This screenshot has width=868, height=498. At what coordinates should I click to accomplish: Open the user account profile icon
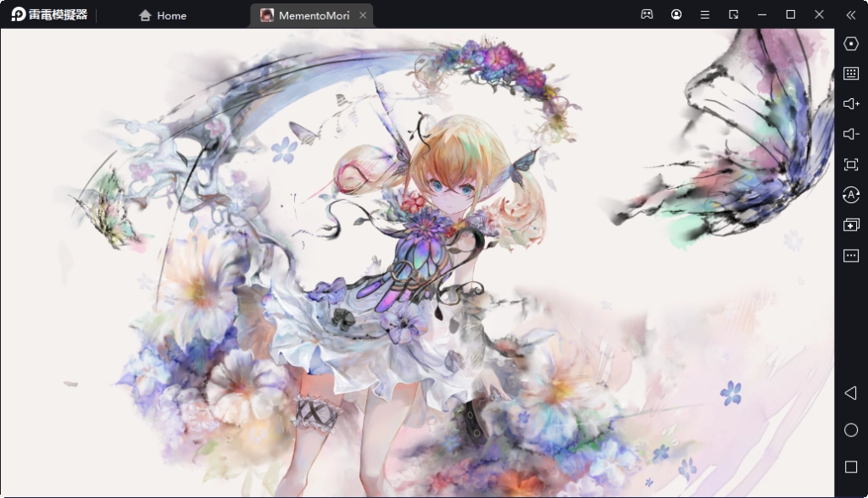[x=676, y=14]
